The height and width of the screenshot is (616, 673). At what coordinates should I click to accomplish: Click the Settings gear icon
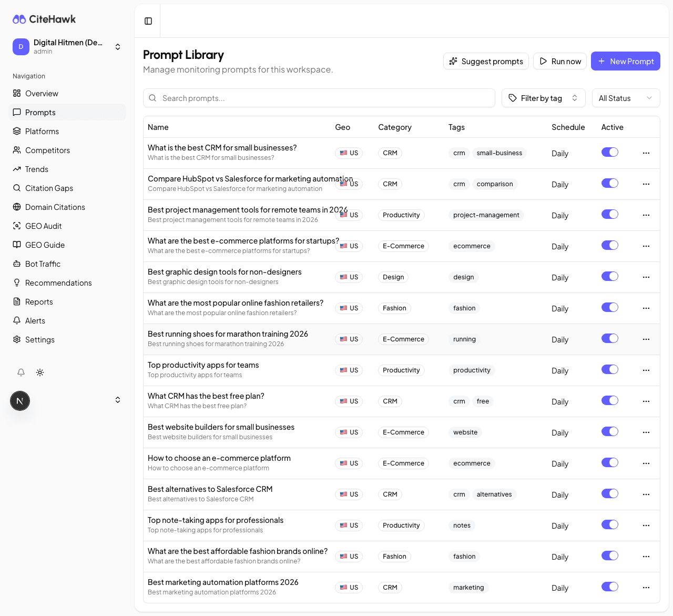[17, 339]
